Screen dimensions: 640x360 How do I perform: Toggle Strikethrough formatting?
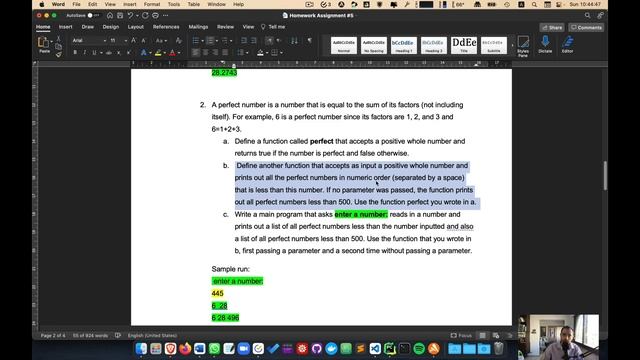click(x=109, y=53)
